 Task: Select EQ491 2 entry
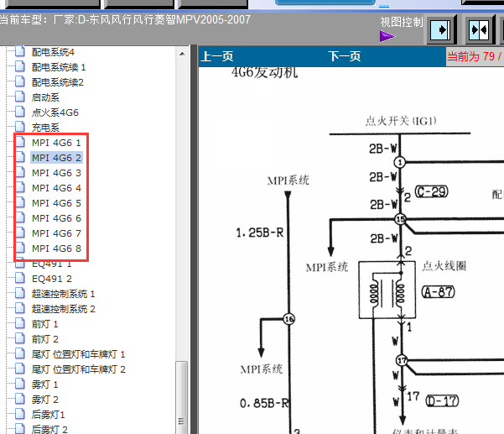click(x=52, y=279)
